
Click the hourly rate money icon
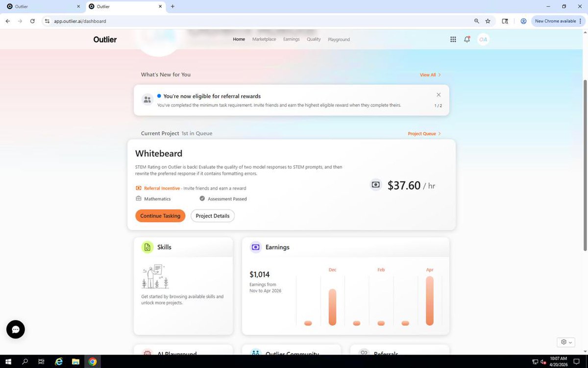376,185
